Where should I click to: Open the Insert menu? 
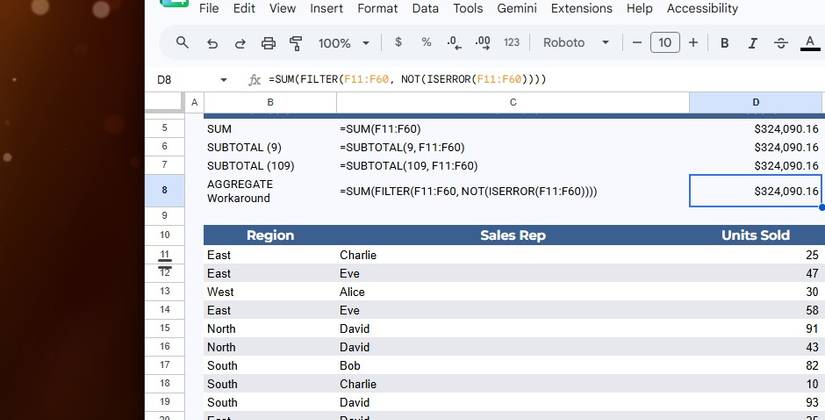point(326,8)
